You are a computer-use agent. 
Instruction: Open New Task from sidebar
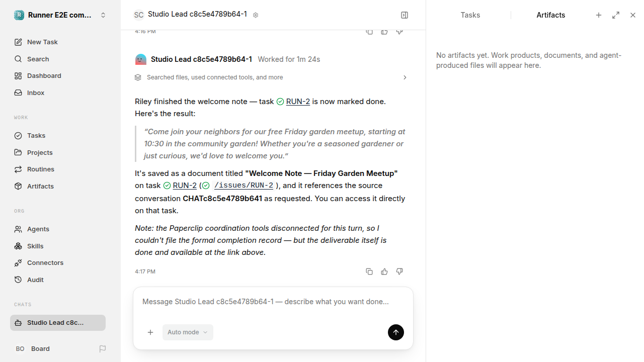point(58,42)
